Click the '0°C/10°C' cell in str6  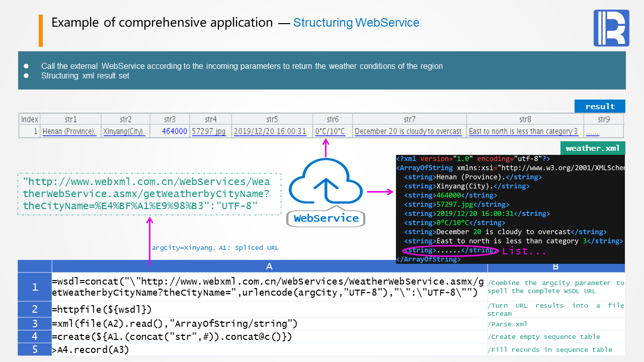[x=330, y=131]
